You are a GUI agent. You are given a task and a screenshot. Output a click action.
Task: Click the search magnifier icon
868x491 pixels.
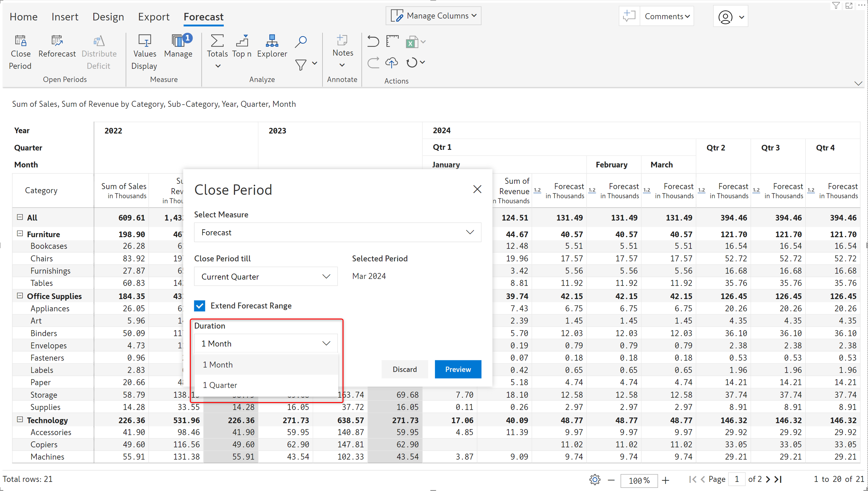pyautogui.click(x=300, y=42)
